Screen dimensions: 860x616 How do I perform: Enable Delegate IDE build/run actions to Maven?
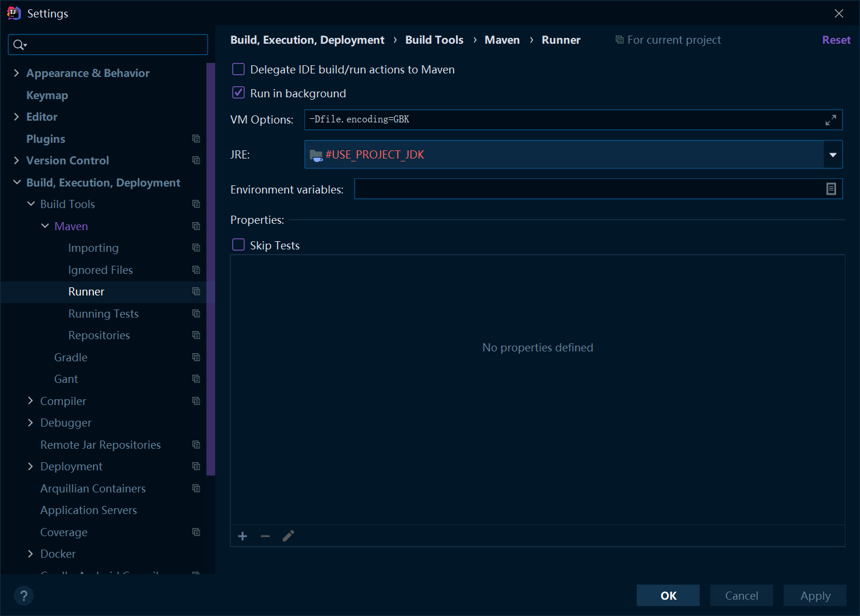coord(238,69)
